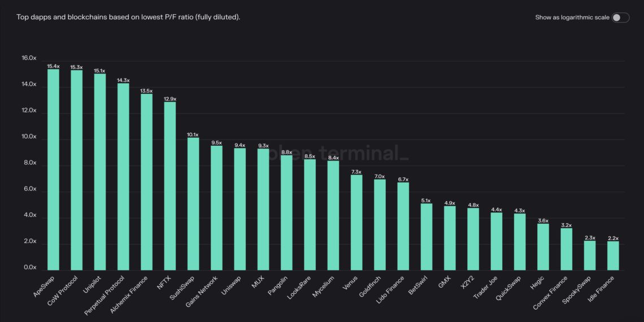Select the LooksRare bar
644x322 pixels.
pyautogui.click(x=310, y=215)
